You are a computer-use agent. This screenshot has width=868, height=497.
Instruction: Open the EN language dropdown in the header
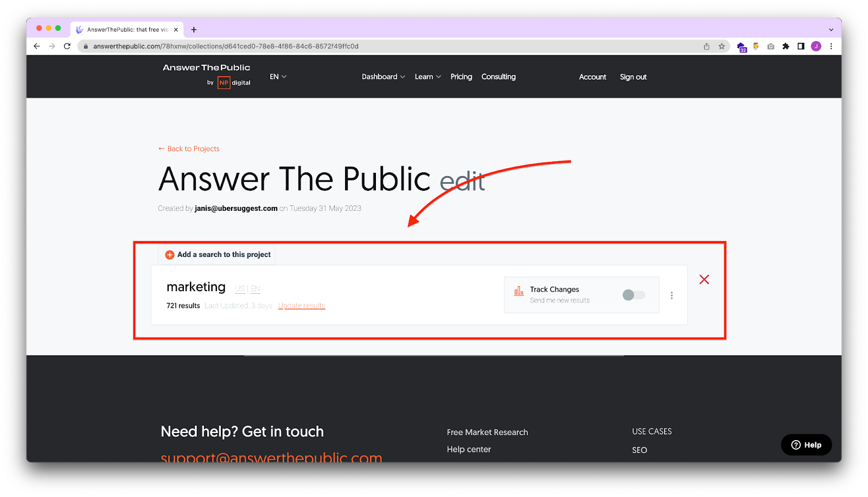tap(278, 77)
